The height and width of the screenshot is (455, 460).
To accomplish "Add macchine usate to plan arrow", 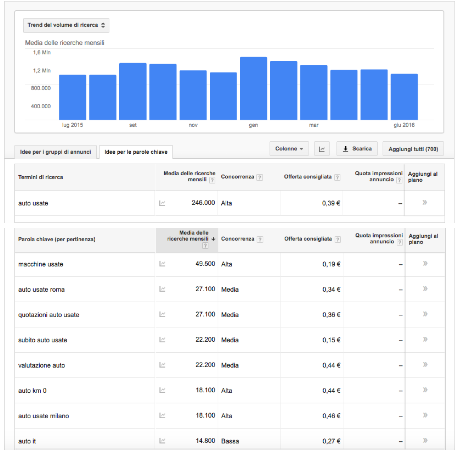I will coord(425,264).
